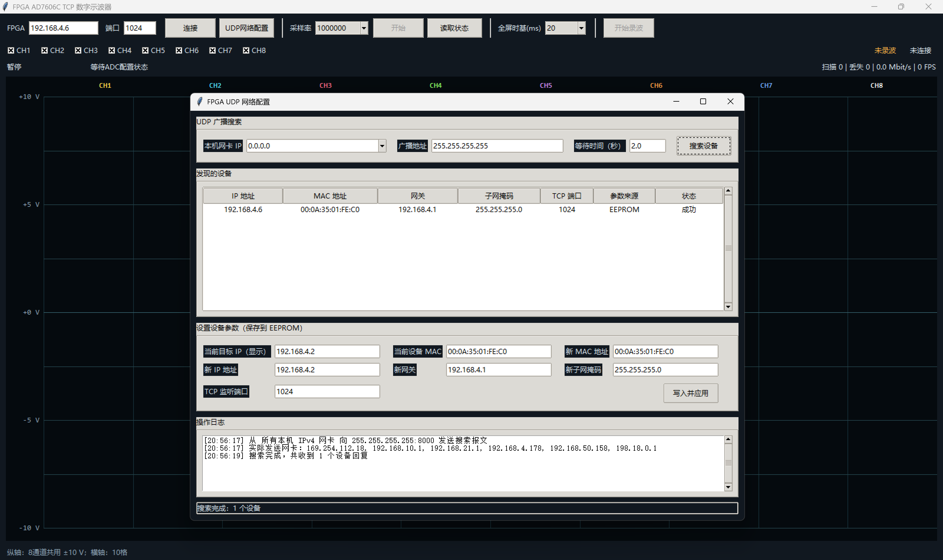Click the 连接 connect button
The width and height of the screenshot is (943, 560).
190,28
